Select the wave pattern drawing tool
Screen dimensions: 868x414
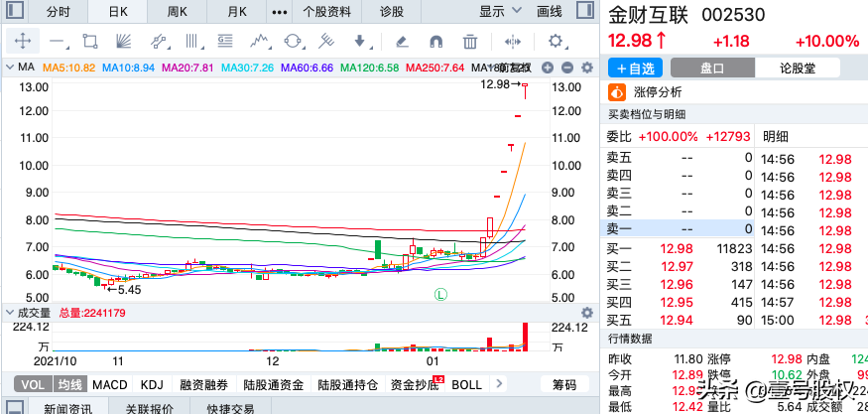tap(259, 41)
